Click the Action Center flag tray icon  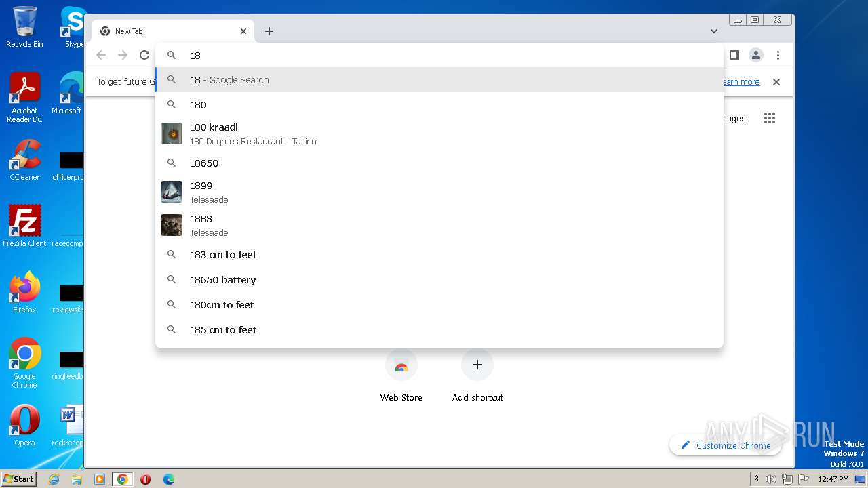[803, 479]
